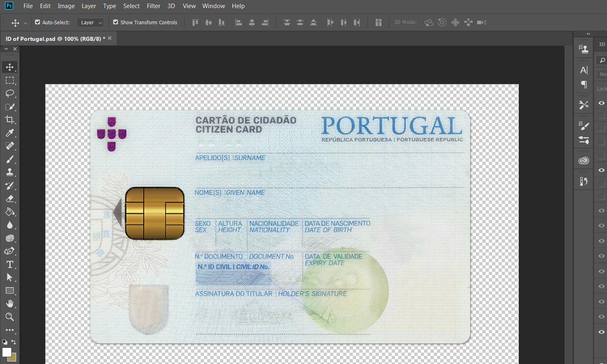Align top edges in options bar
The image size is (607, 364).
pos(195,22)
